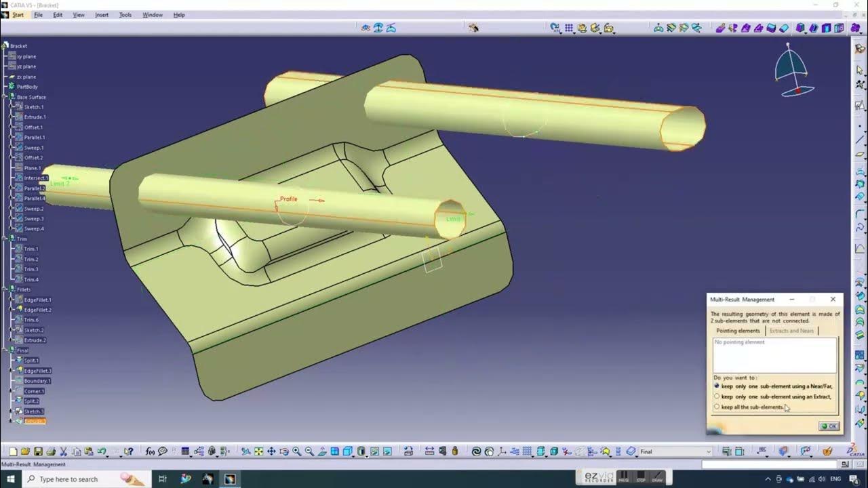Click the Pause button in ezvid recorder

coord(623,477)
